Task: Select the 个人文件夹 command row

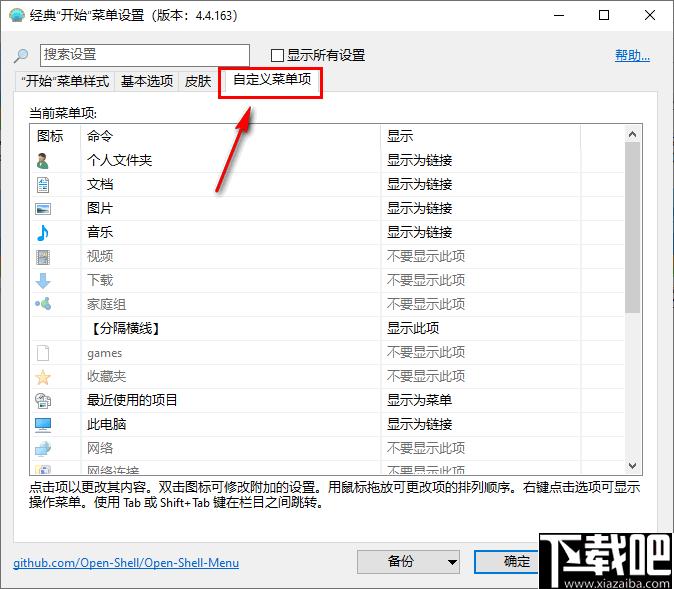Action: (119, 161)
